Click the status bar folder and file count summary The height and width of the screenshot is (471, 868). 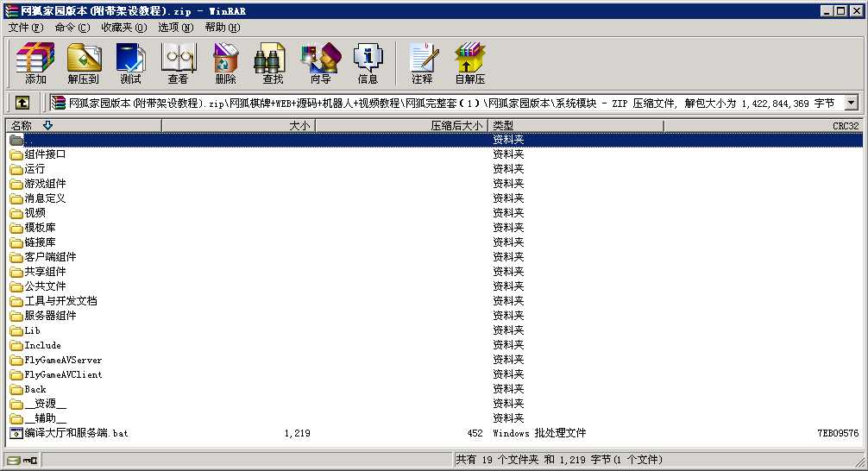tap(559, 460)
